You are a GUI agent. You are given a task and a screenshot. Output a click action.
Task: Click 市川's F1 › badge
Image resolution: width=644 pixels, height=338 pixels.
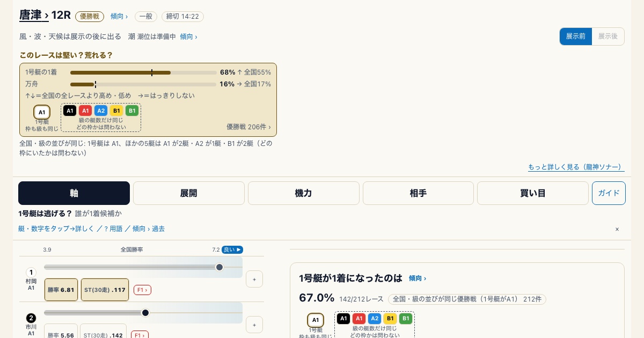[x=140, y=335]
